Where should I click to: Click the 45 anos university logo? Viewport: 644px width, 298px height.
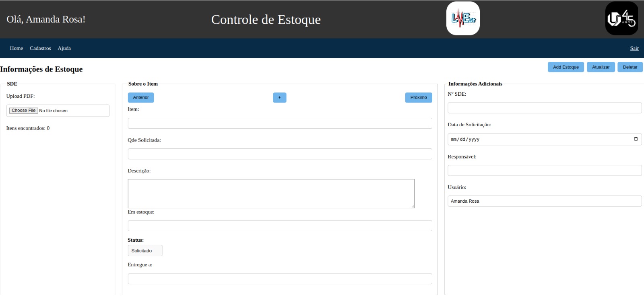621,18
